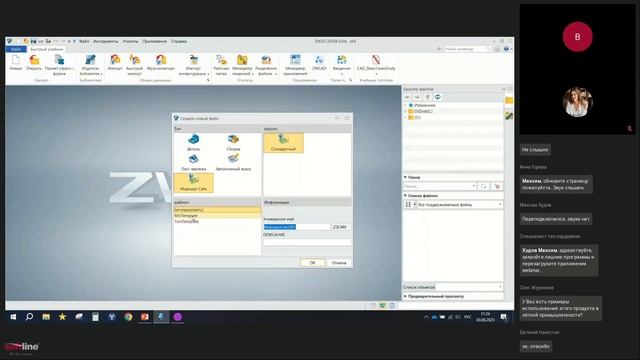Image resolution: width=640 pixels, height=360 pixels.
Task: Open the Utilities menu in the title bar
Action: coord(131,41)
